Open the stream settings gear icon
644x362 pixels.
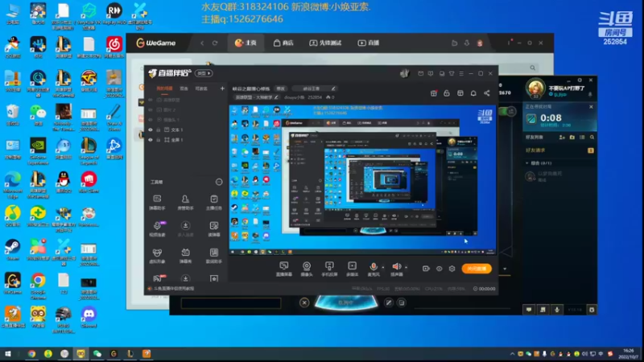pyautogui.click(x=452, y=269)
